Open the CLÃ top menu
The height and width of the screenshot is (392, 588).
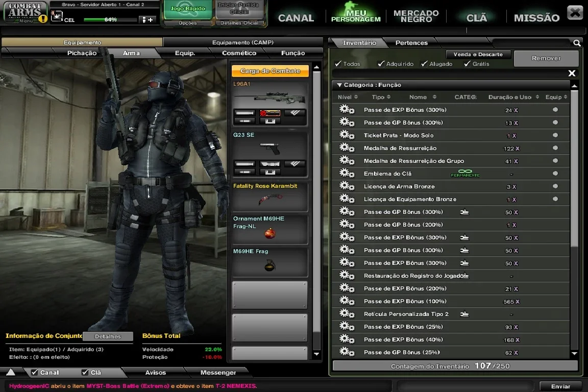point(477,18)
